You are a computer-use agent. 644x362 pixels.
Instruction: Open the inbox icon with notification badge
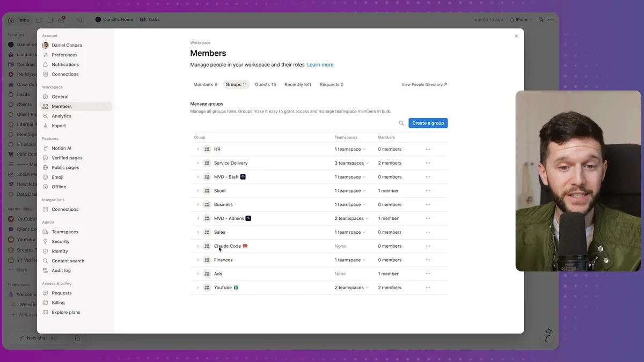62,19
